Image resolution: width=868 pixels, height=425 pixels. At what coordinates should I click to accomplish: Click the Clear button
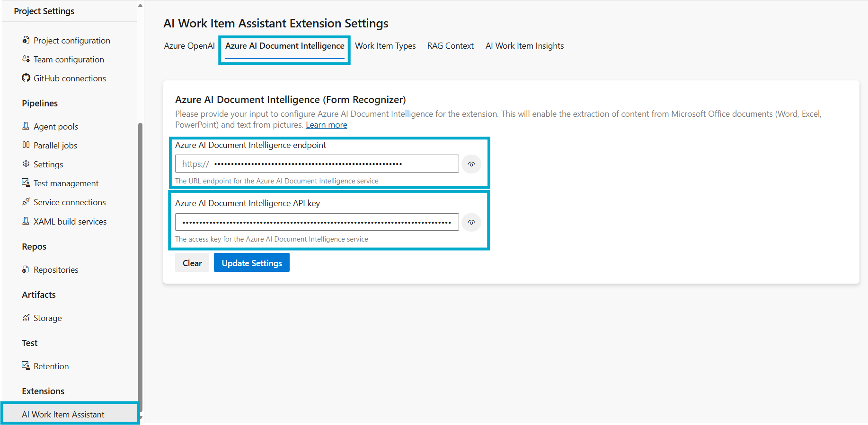[192, 263]
